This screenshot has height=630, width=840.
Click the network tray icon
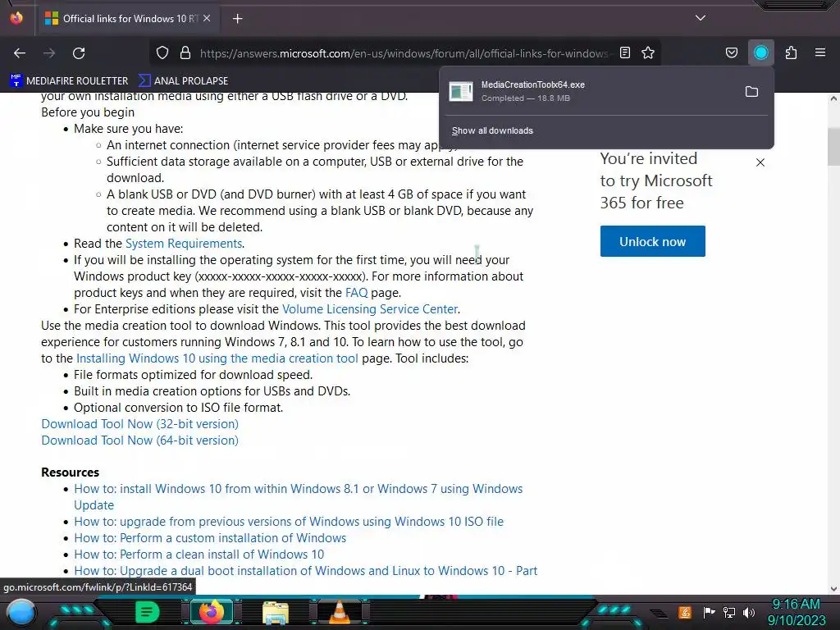(729, 612)
